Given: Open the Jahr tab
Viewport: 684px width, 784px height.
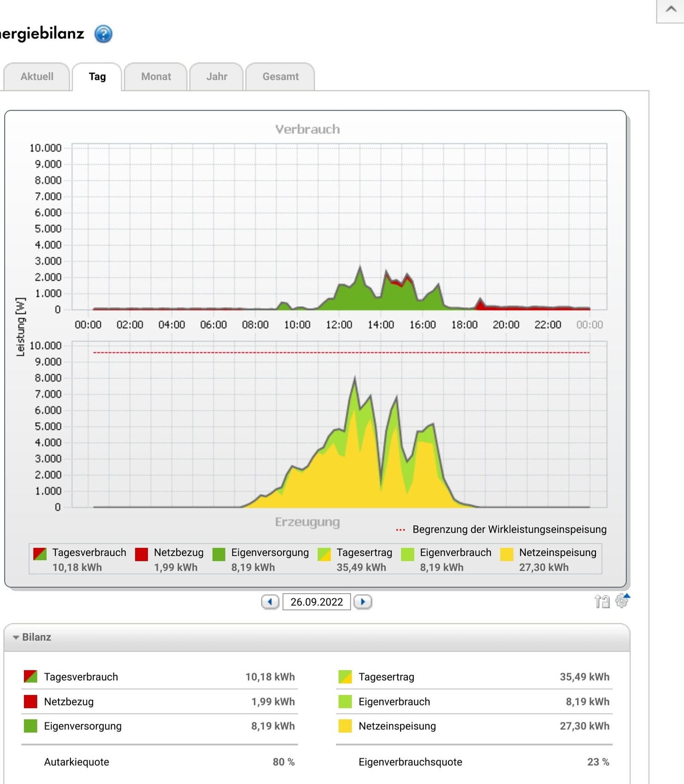Looking at the screenshot, I should click(x=217, y=77).
